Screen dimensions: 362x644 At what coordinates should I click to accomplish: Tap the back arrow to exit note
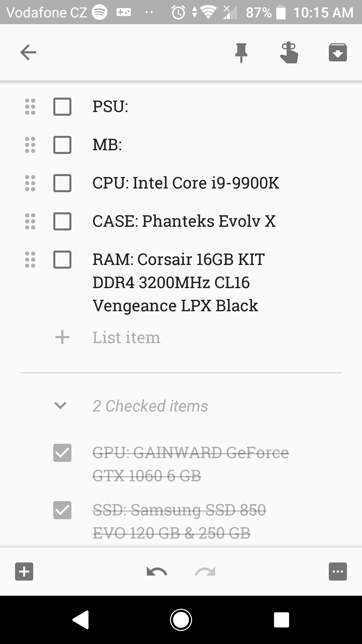click(28, 52)
